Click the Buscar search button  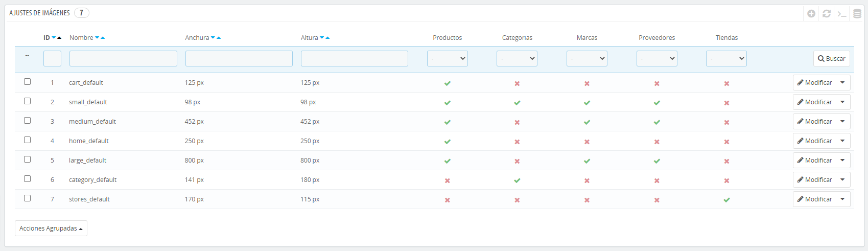click(831, 59)
